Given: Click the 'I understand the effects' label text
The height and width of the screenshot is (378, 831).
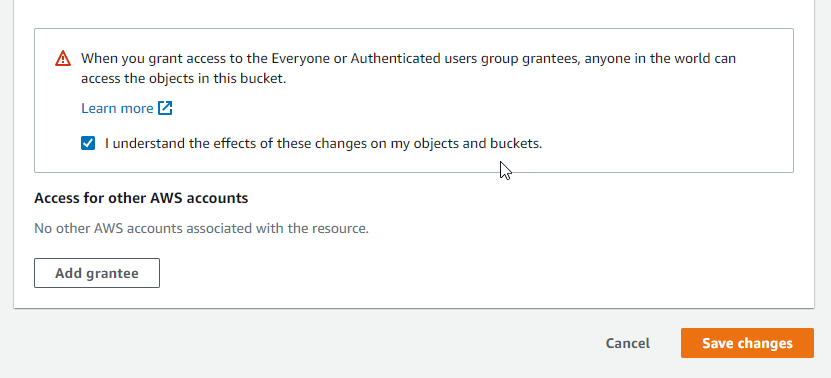Looking at the screenshot, I should click(x=323, y=143).
